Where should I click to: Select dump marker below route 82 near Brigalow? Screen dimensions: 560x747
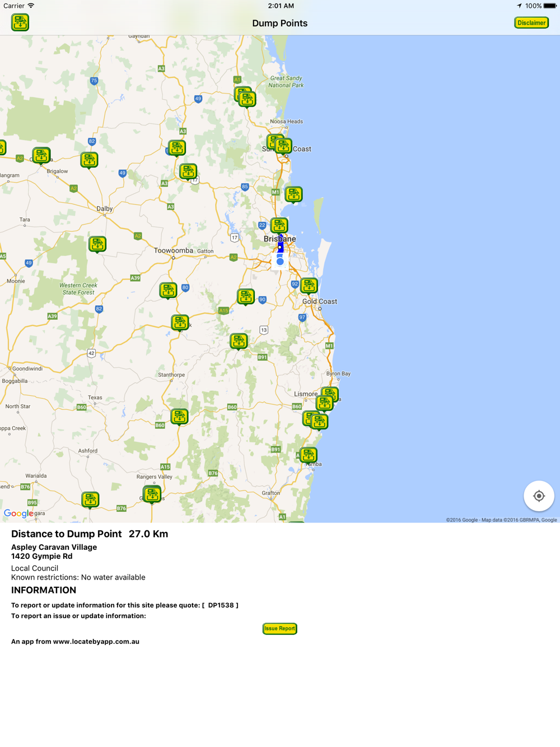89,160
